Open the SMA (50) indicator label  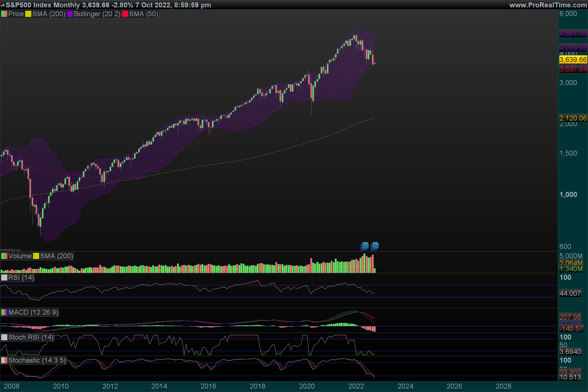pos(144,14)
